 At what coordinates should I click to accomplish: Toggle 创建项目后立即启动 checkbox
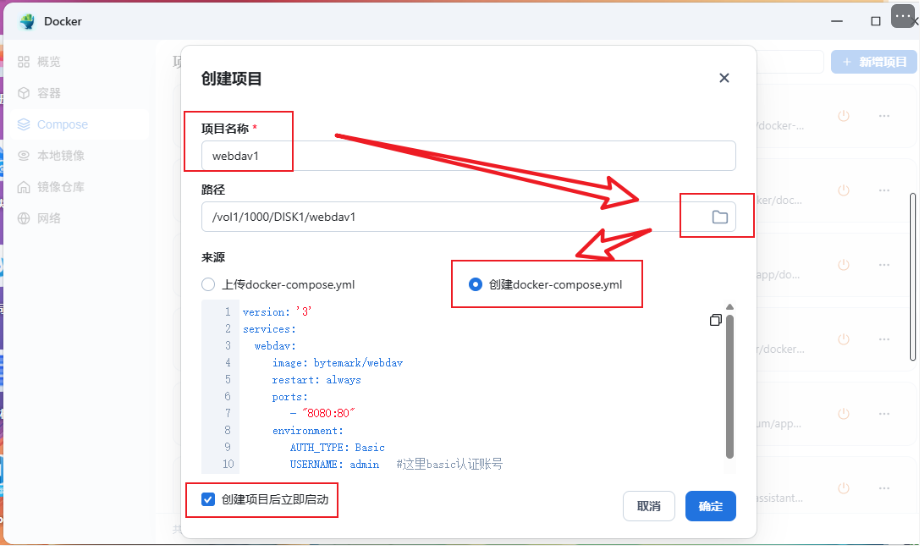click(x=208, y=499)
